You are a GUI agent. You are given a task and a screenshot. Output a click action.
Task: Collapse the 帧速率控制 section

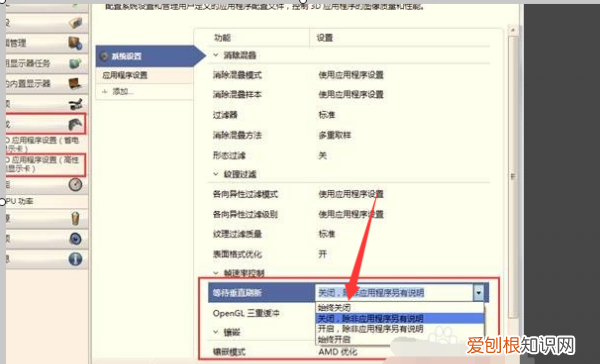pyautogui.click(x=216, y=273)
